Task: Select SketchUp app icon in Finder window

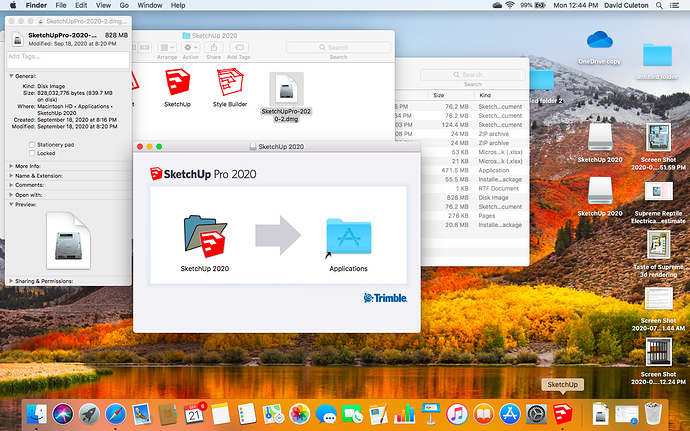Action: coord(177,82)
